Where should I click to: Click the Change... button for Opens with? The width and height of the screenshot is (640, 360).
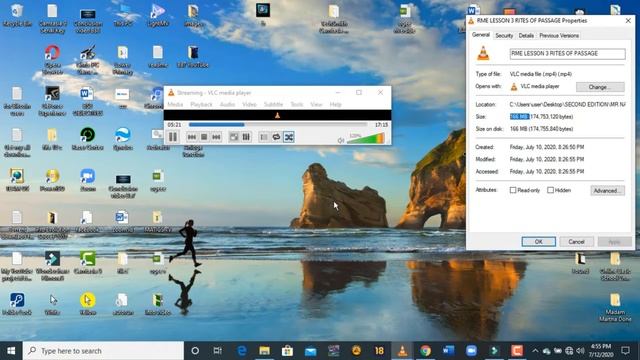600,87
